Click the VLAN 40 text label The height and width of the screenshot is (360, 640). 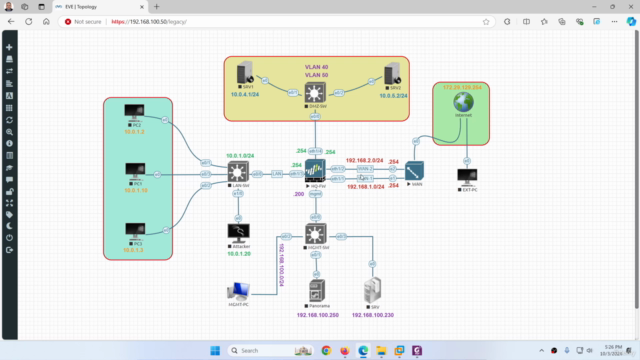316,67
